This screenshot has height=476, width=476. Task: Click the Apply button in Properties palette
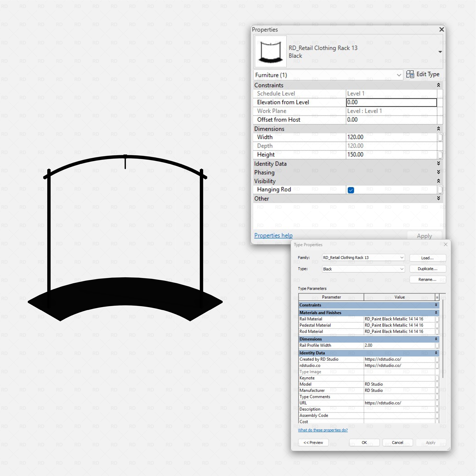(x=424, y=236)
